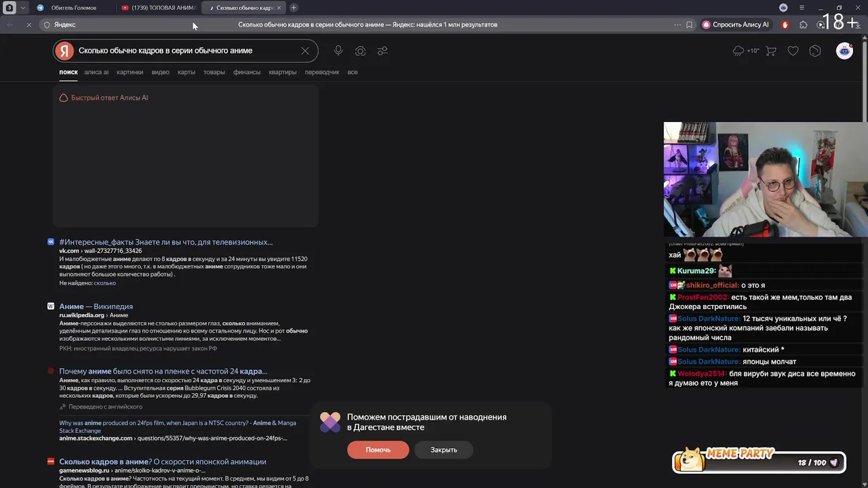Bookmark this page

(689, 24)
